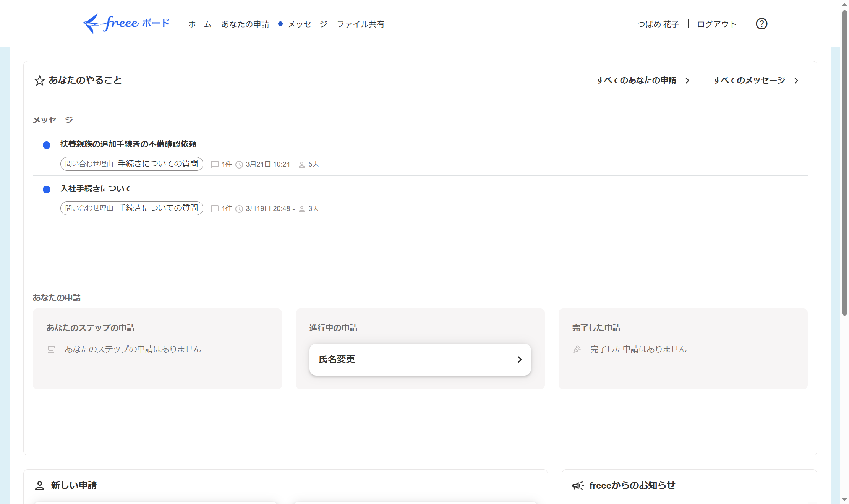The width and height of the screenshot is (849, 504).
Task: Click the unread blue dot of 扶養親族 message
Action: tap(47, 145)
